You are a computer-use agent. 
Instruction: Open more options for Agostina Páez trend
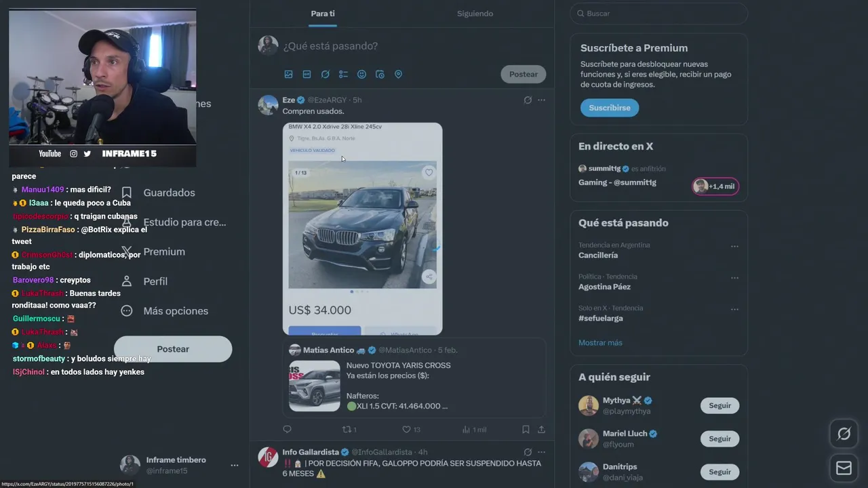tap(734, 278)
